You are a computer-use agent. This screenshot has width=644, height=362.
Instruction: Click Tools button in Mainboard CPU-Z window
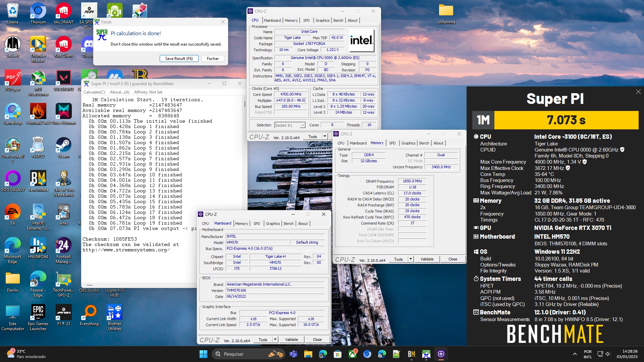(263, 340)
